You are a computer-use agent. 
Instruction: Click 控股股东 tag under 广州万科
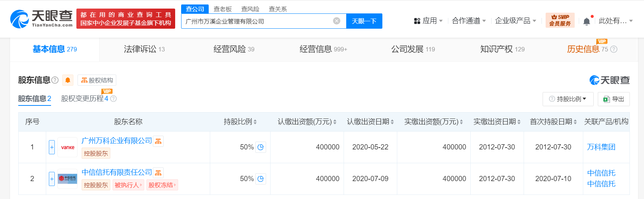click(96, 154)
